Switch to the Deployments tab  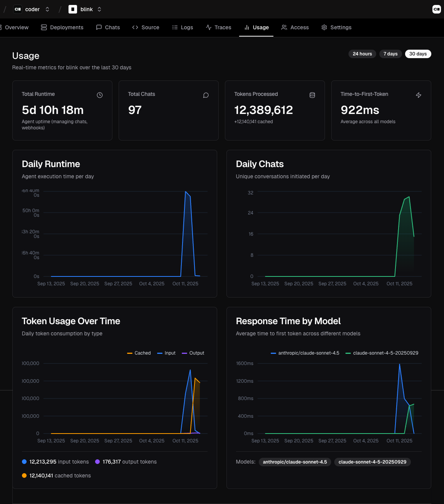coord(62,27)
